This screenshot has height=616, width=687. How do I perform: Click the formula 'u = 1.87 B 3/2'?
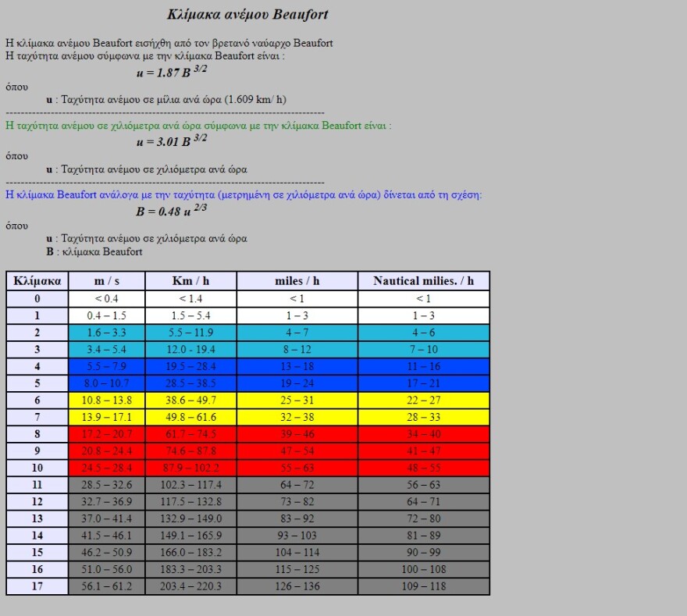tap(171, 72)
